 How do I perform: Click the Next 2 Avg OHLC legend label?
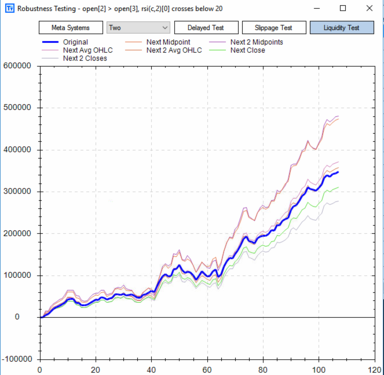(174, 50)
